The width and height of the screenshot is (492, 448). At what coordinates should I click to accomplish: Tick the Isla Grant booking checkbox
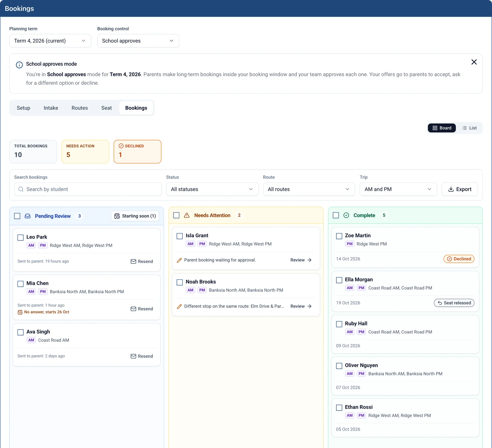pyautogui.click(x=180, y=236)
